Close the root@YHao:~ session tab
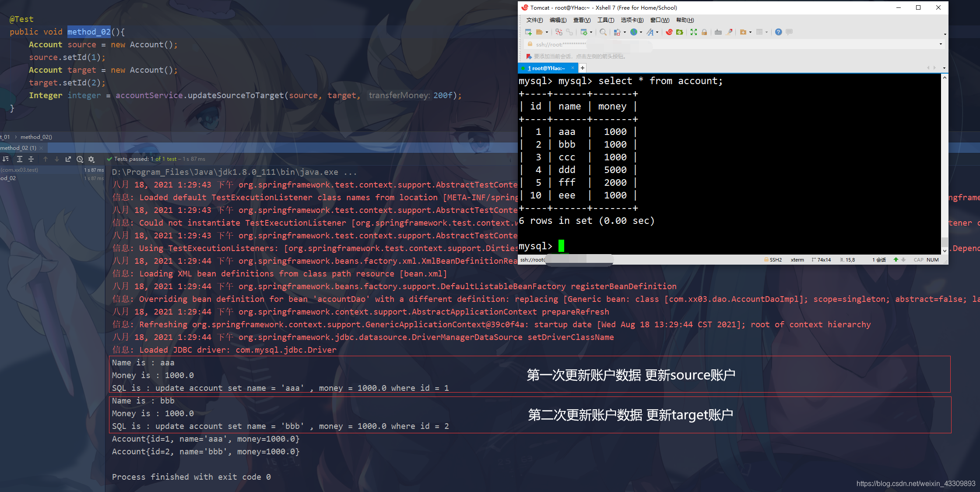The height and width of the screenshot is (492, 980). (x=573, y=68)
